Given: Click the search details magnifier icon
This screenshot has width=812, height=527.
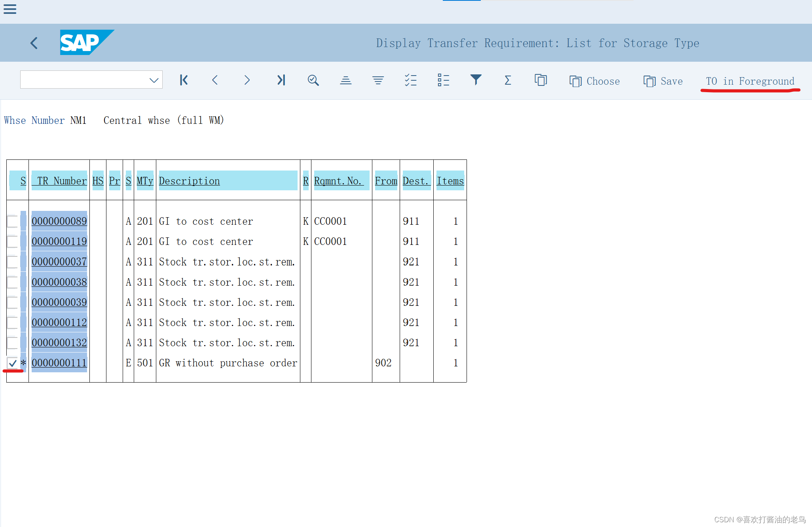Looking at the screenshot, I should (313, 80).
